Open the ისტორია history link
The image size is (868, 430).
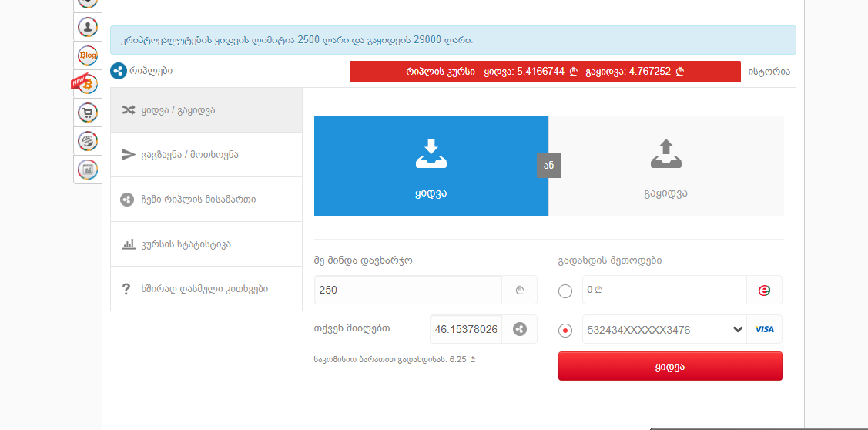pos(769,72)
